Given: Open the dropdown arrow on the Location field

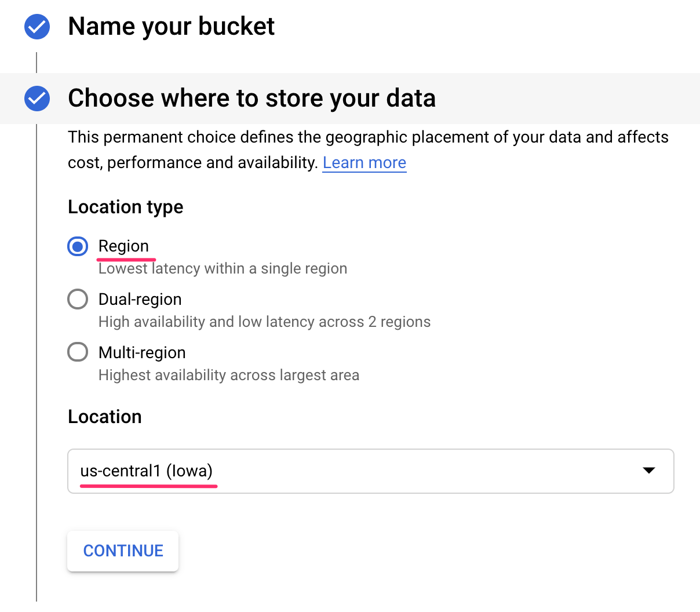Looking at the screenshot, I should coord(649,471).
